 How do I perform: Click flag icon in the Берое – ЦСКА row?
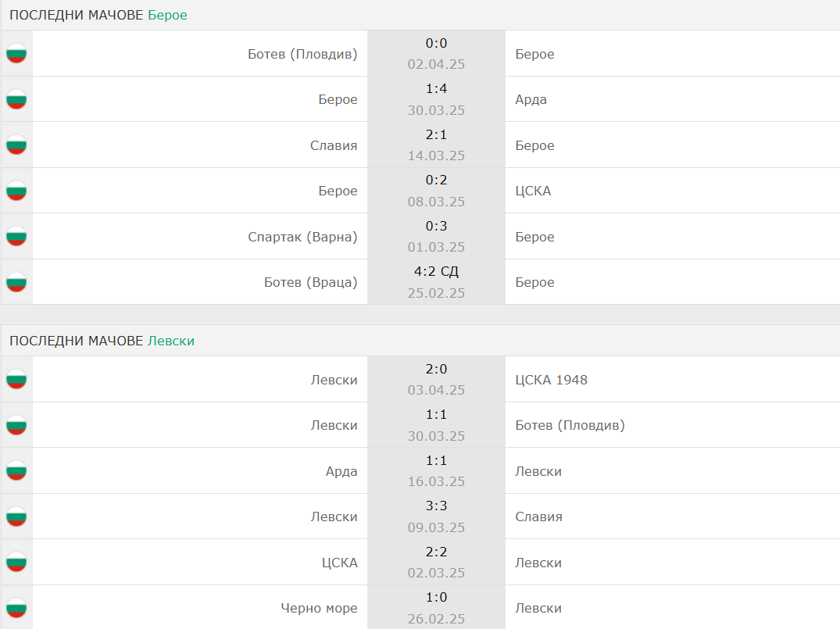click(x=16, y=191)
